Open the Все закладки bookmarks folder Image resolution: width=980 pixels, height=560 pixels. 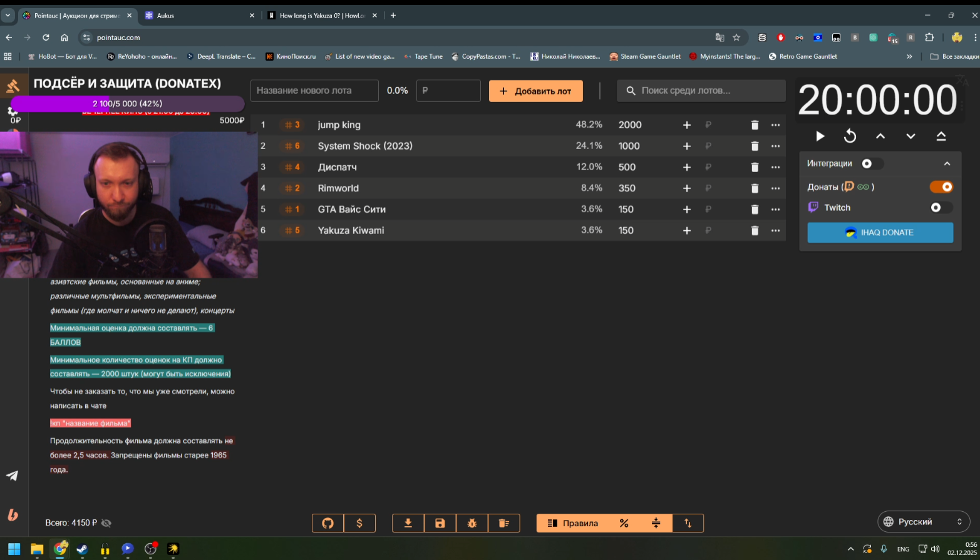(954, 56)
